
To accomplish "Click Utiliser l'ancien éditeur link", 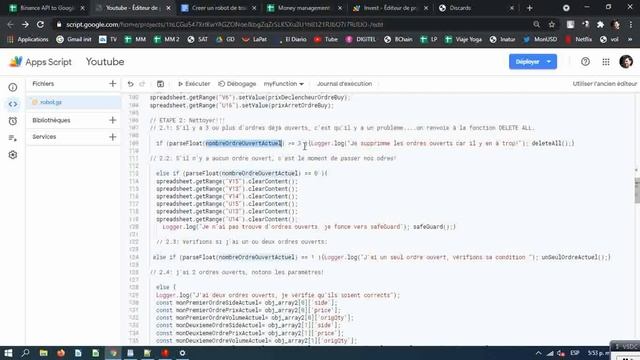I will click(604, 84).
